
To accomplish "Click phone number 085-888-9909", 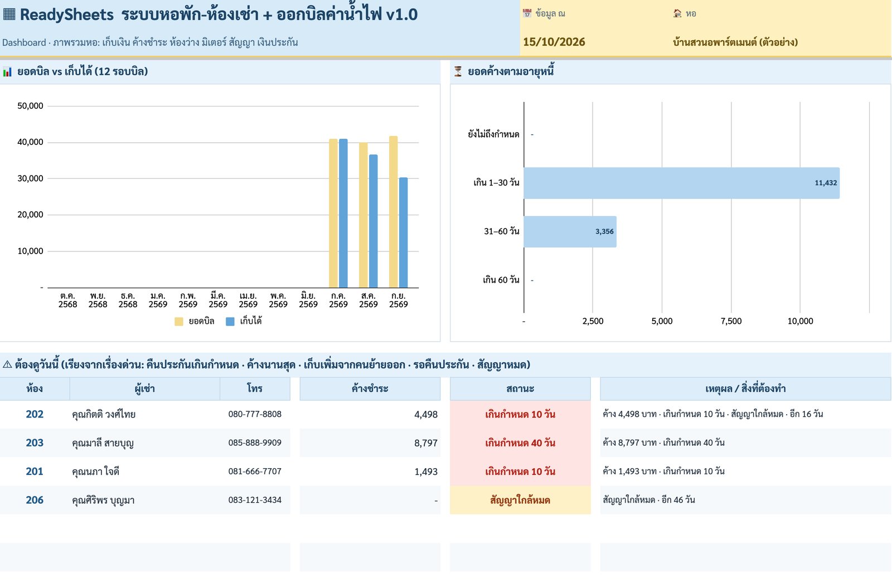I will coord(255,443).
